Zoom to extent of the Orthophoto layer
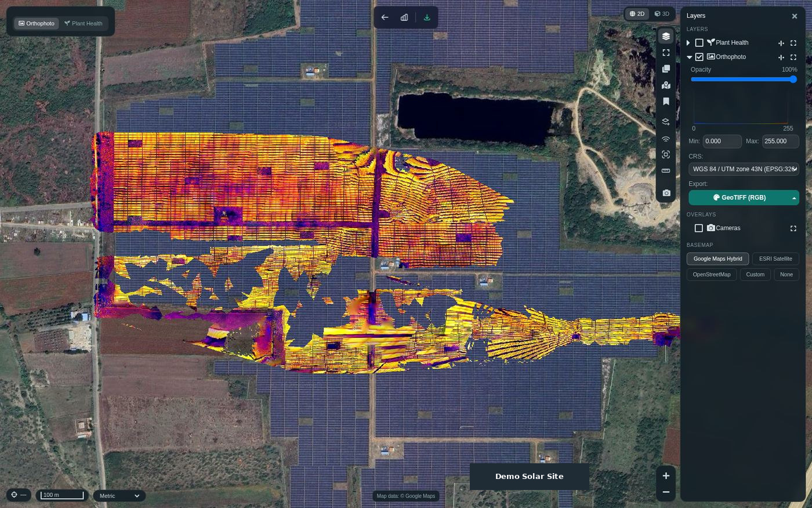This screenshot has width=812, height=508. 793,57
